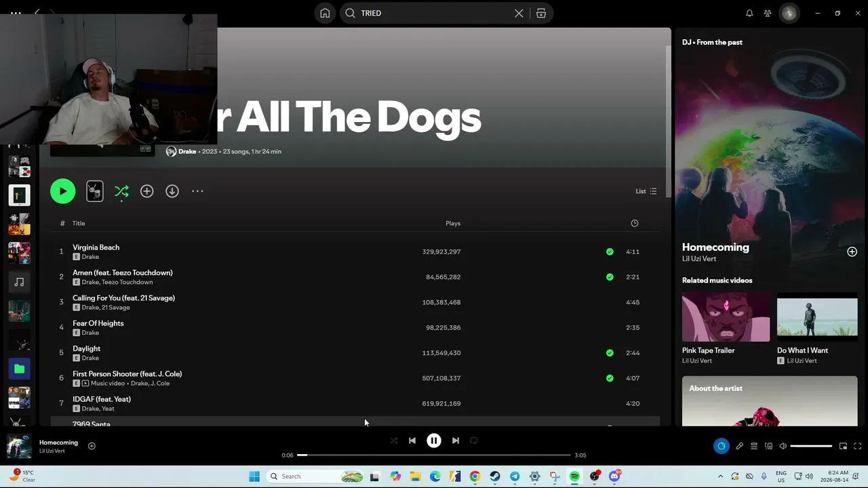Viewport: 868px width, 488px height.
Task: Open Friend Activity icon
Action: 768,13
